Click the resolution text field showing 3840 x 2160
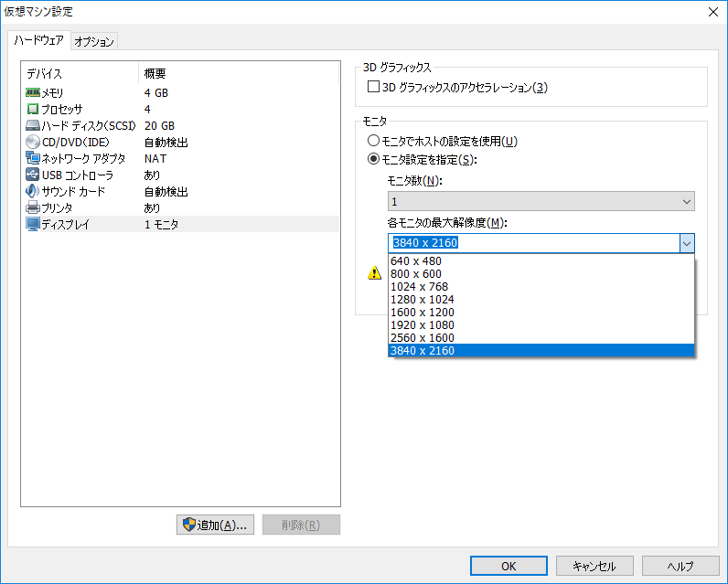Screen dimensions: 728x584 pyautogui.click(x=534, y=243)
